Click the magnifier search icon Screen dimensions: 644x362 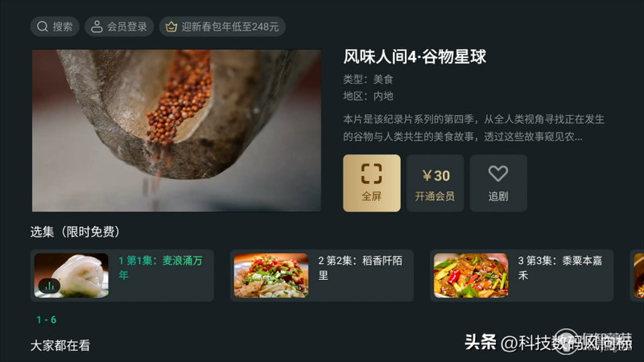pos(43,27)
